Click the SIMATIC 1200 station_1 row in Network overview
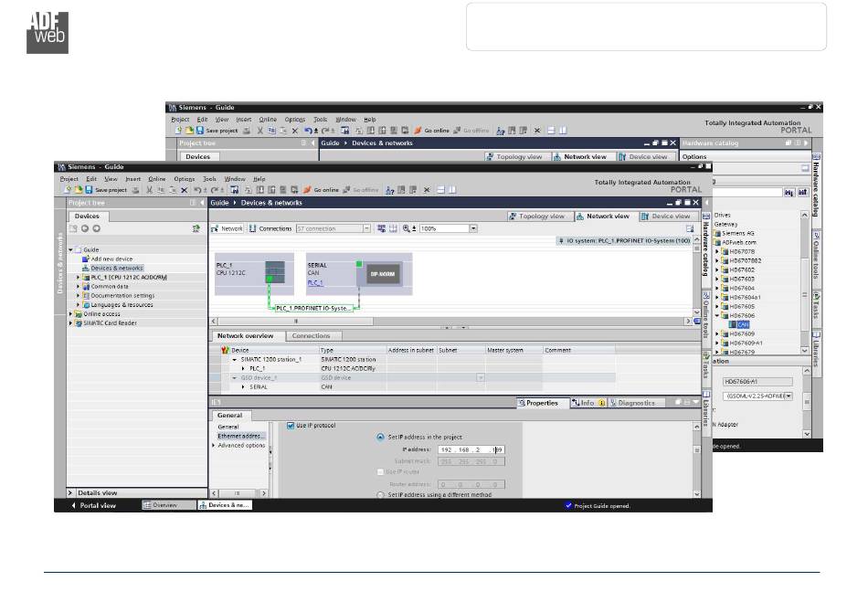 [412, 359]
